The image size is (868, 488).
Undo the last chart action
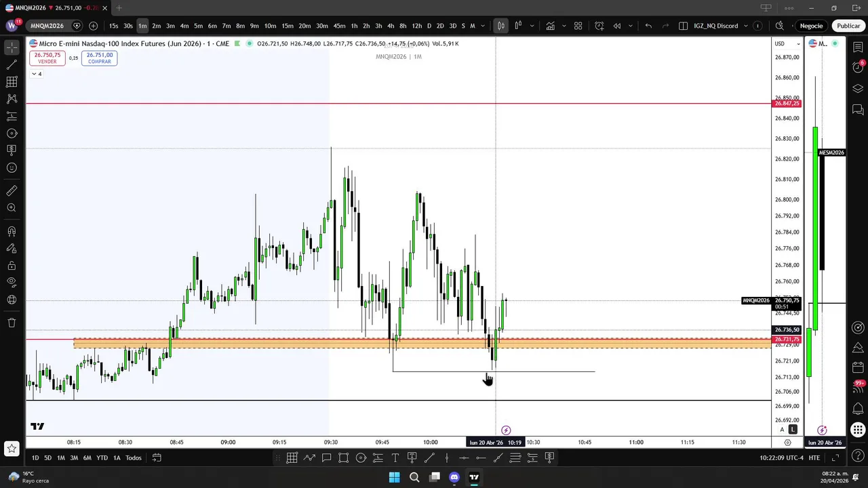[648, 26]
